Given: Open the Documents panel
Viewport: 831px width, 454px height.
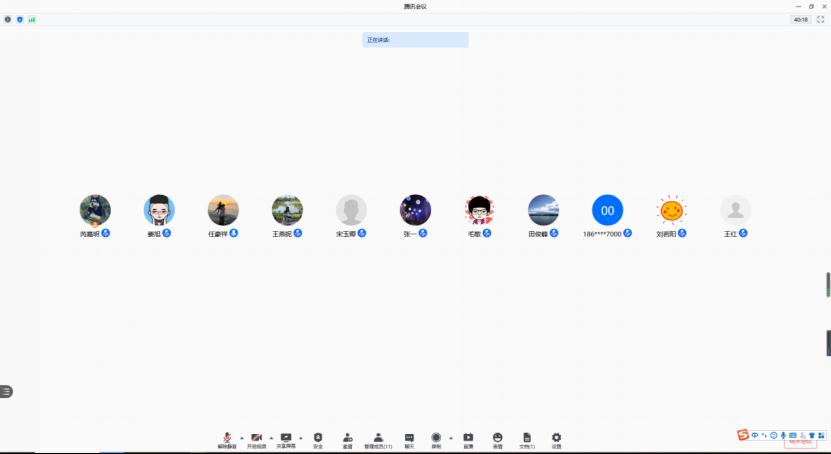Looking at the screenshot, I should 527,439.
